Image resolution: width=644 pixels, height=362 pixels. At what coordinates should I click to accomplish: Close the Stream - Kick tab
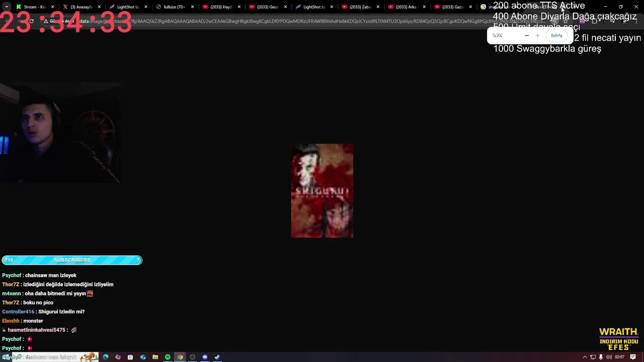click(53, 7)
